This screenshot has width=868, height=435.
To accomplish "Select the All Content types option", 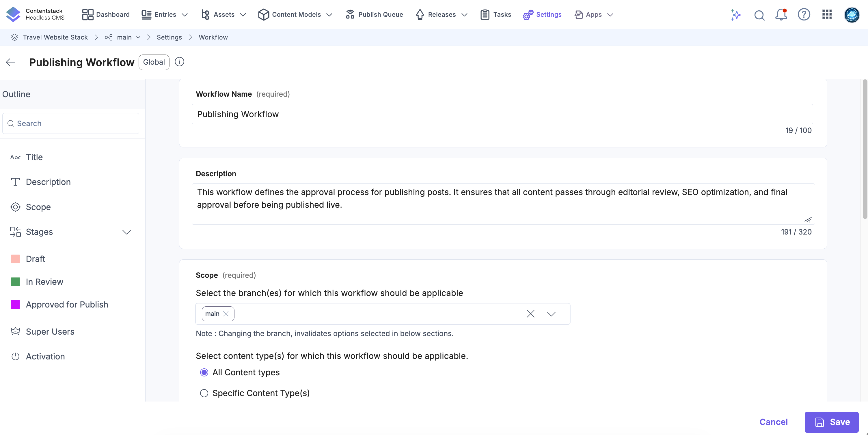I will pyautogui.click(x=204, y=372).
